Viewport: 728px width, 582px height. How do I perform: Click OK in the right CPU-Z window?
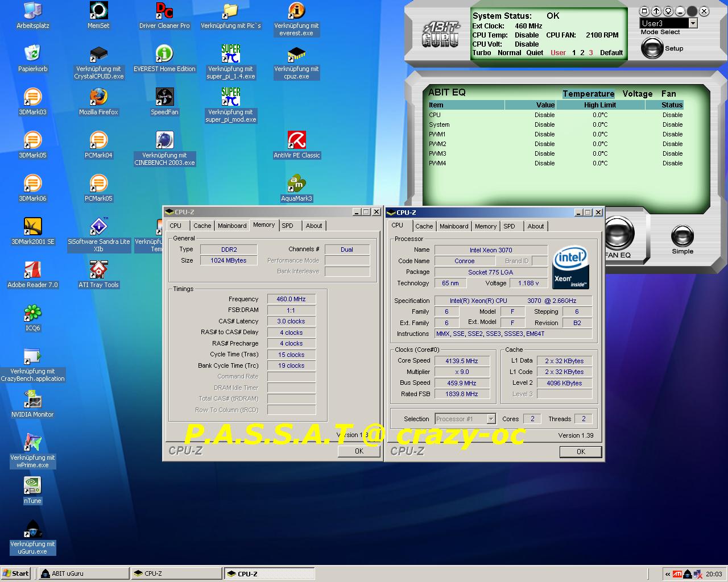[x=581, y=452]
